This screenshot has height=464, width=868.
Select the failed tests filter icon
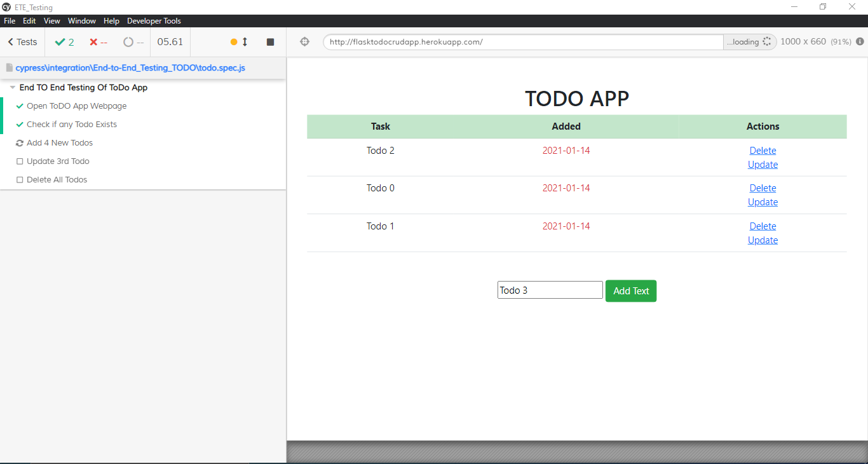(x=94, y=41)
